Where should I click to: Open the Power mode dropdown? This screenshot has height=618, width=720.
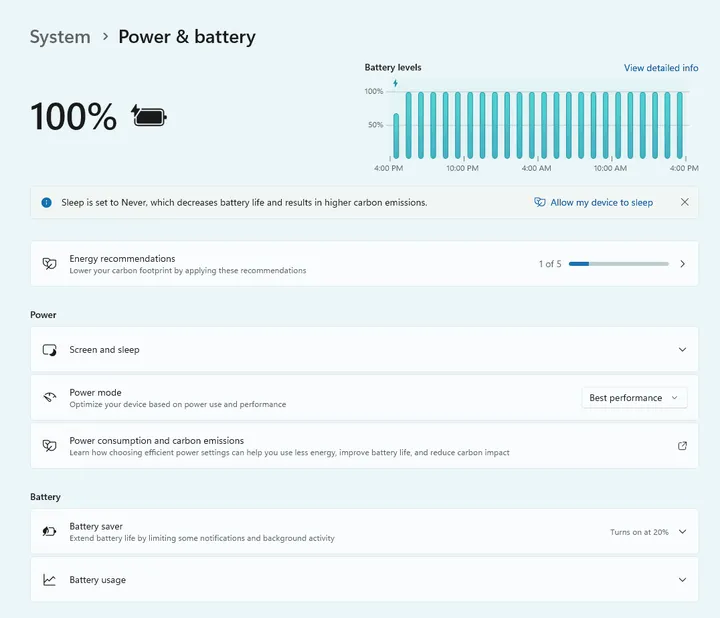tap(634, 398)
